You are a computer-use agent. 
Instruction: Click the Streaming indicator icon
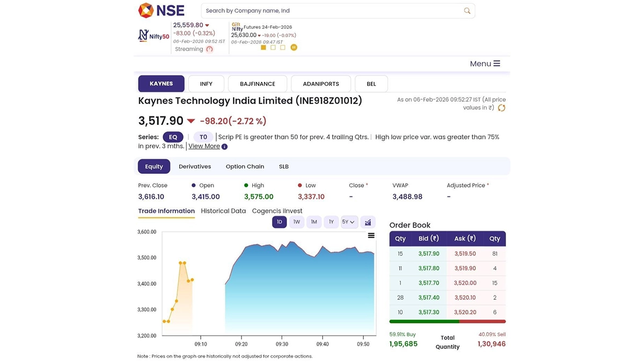pyautogui.click(x=209, y=49)
